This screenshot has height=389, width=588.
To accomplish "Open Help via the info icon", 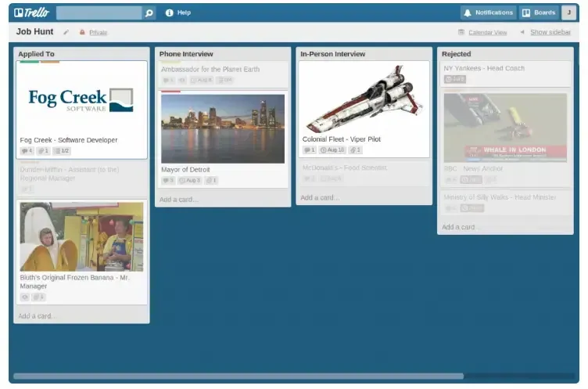I will (x=169, y=13).
